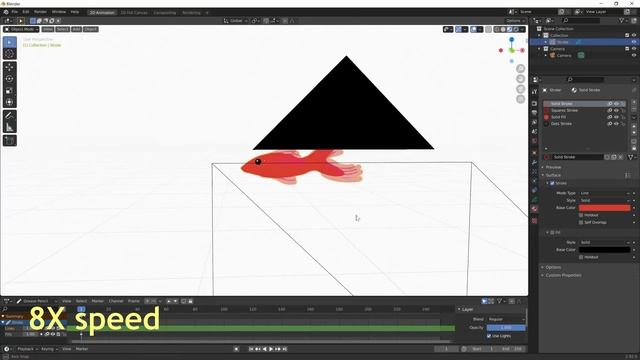
Task: Open the Render properties tab
Action: [x=534, y=104]
